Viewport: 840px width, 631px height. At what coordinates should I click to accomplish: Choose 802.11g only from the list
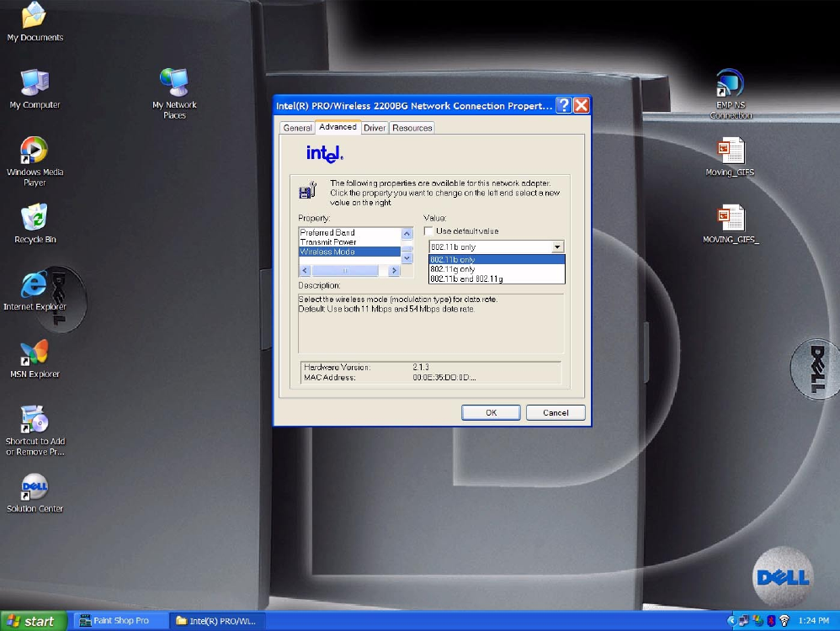pyautogui.click(x=453, y=269)
